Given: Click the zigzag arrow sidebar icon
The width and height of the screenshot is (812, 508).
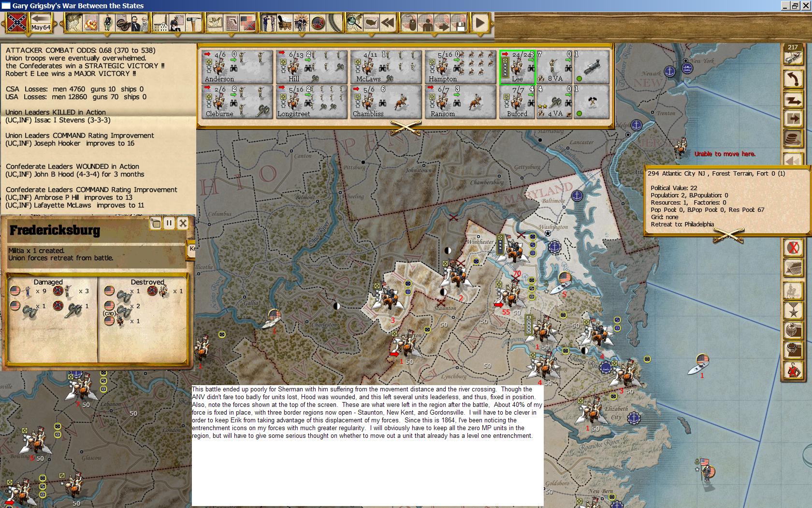Looking at the screenshot, I should [793, 100].
